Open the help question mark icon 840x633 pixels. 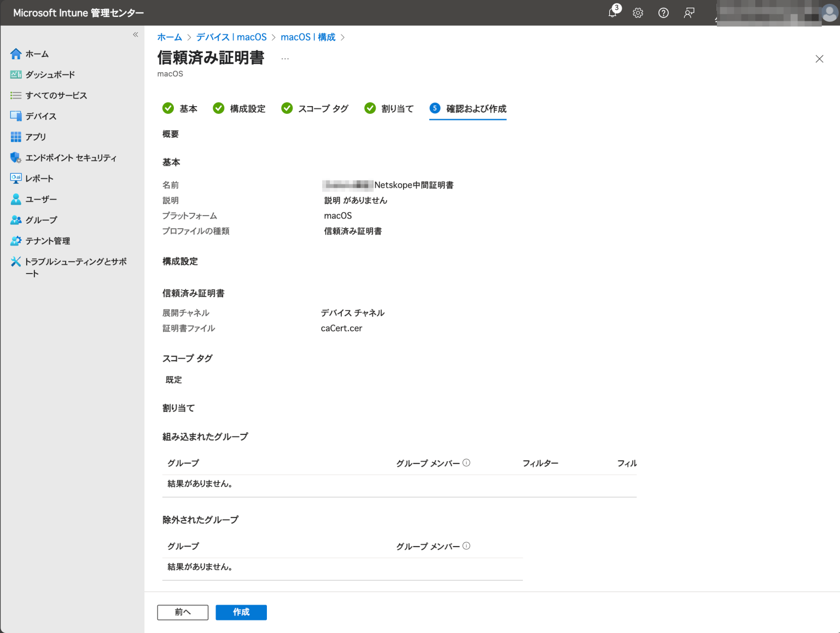pyautogui.click(x=663, y=13)
